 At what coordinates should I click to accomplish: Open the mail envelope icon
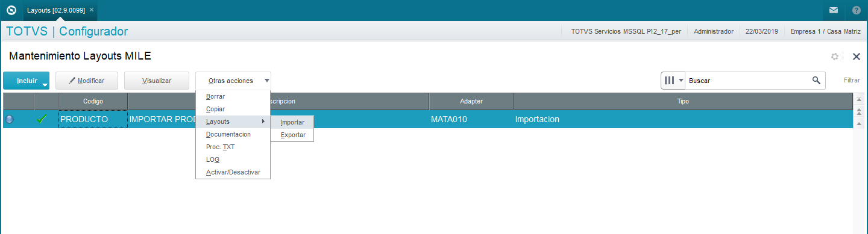click(x=834, y=10)
